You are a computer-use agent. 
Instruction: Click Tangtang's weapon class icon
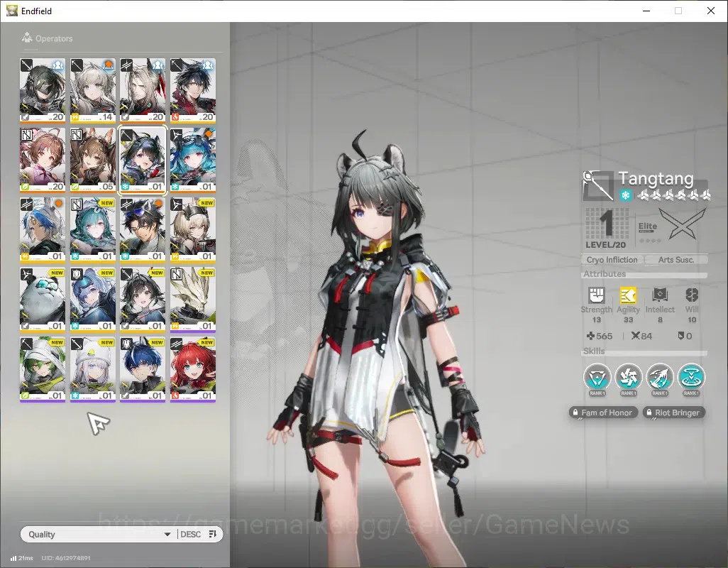pos(598,185)
